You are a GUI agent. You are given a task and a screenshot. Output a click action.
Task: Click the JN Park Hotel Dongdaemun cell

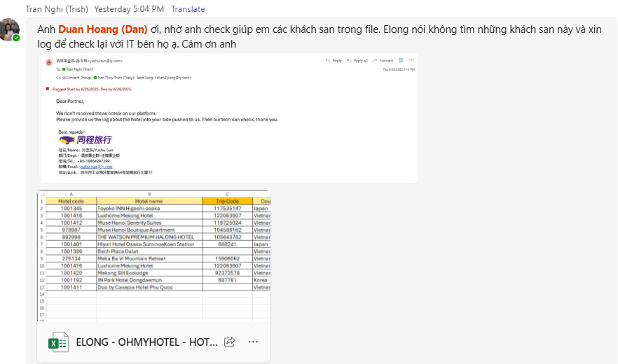pyautogui.click(x=149, y=280)
